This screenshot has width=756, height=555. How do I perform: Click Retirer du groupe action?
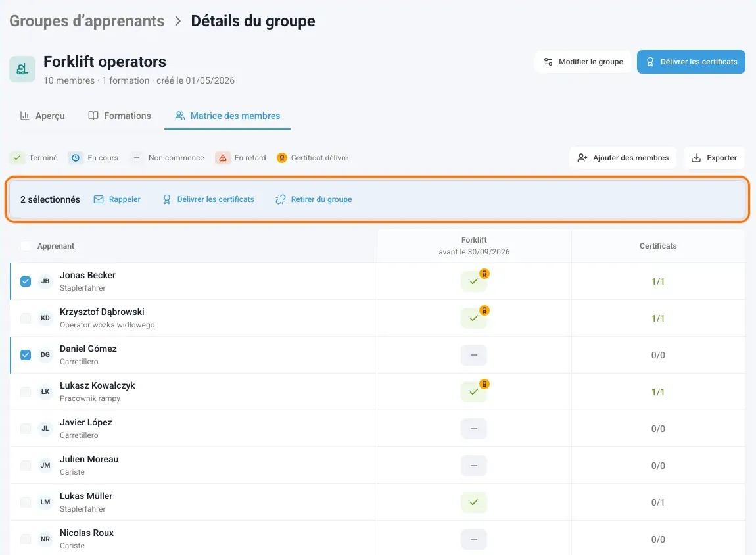point(314,199)
